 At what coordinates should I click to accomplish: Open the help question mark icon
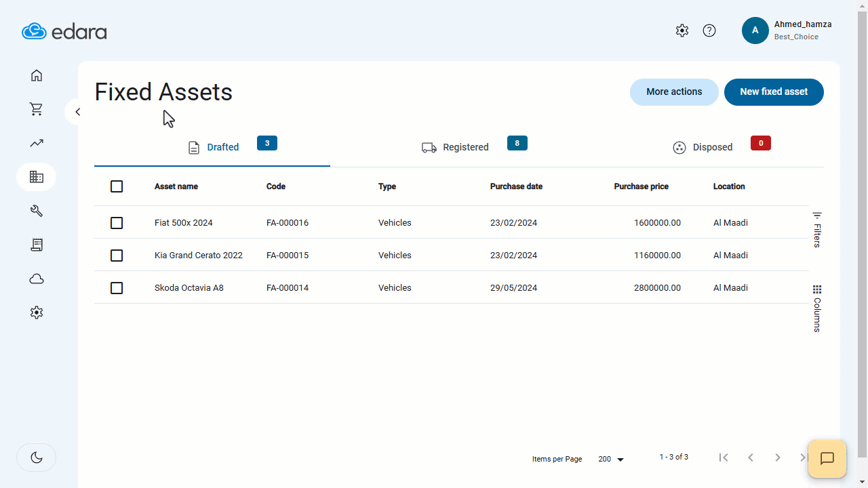click(x=709, y=30)
